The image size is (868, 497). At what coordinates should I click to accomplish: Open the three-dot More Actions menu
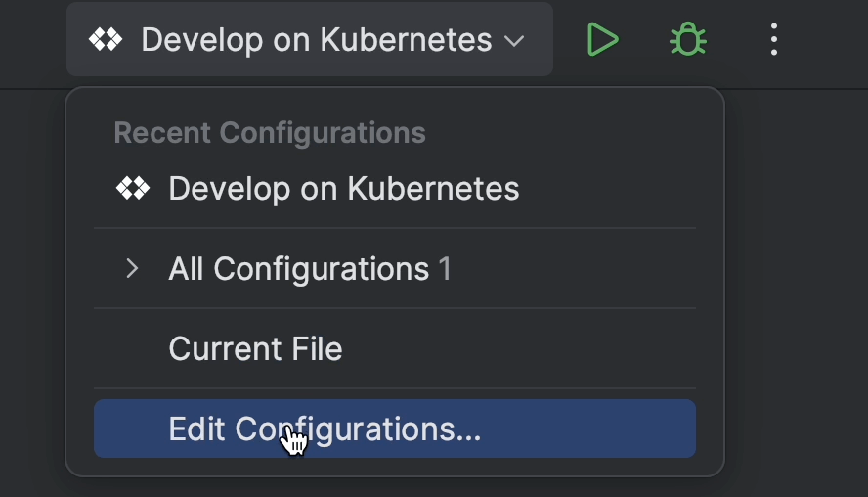tap(773, 40)
